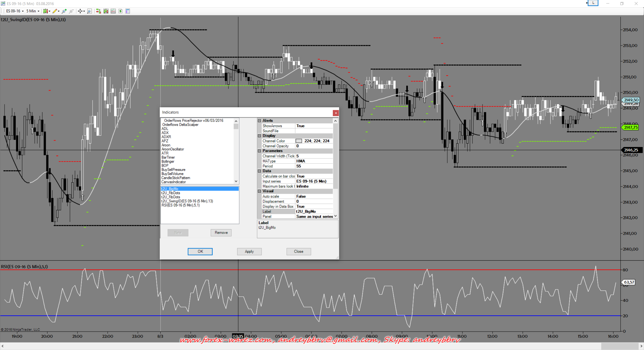This screenshot has width=644, height=350.
Task: Click the Channel Color swatch
Action: coord(299,141)
